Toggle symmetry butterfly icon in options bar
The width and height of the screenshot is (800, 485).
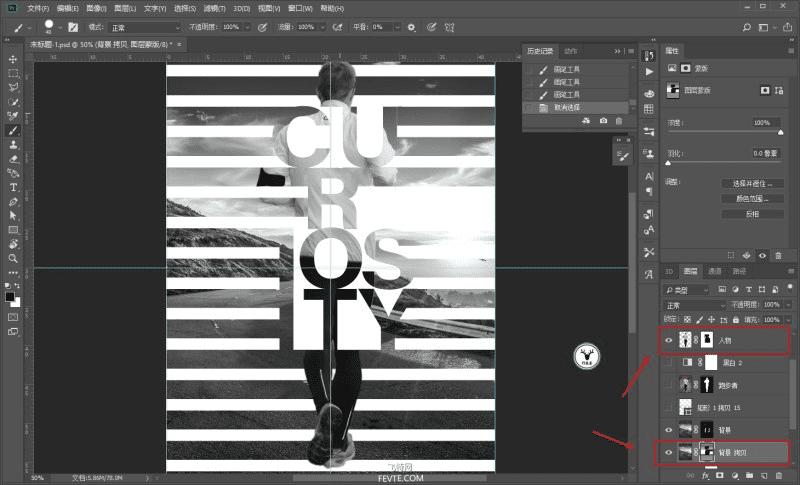point(449,28)
